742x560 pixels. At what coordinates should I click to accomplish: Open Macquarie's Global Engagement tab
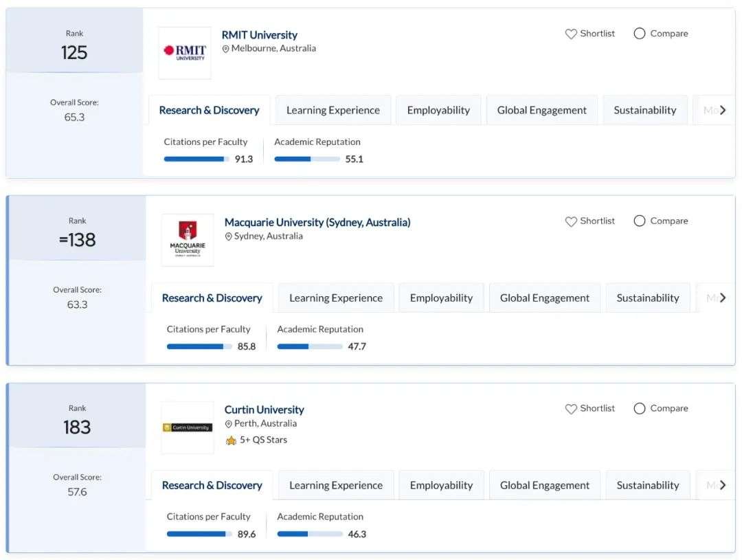(545, 298)
